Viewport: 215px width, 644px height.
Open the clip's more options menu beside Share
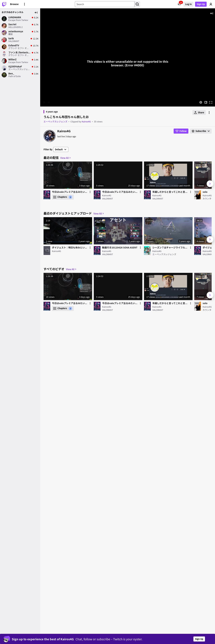[x=209, y=113]
